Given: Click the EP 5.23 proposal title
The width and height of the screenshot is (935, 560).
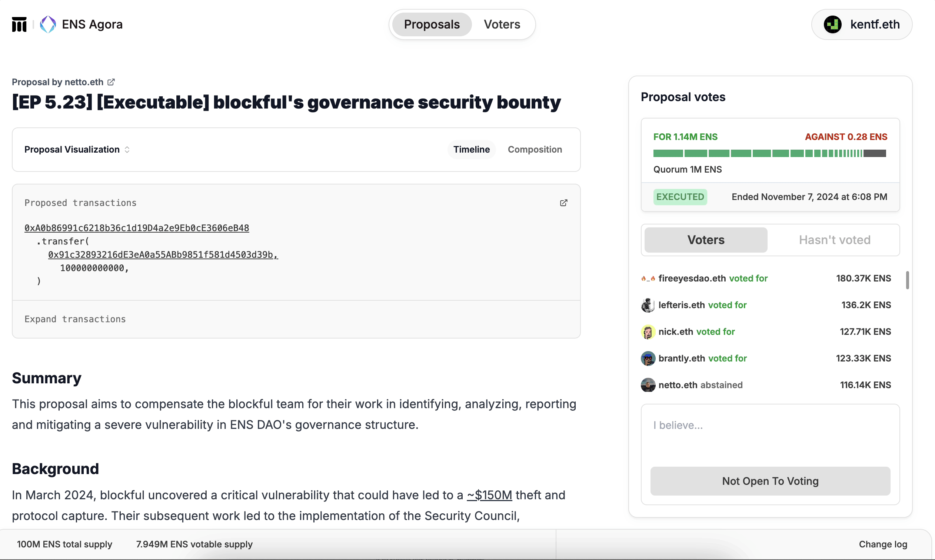Looking at the screenshot, I should click(x=286, y=102).
